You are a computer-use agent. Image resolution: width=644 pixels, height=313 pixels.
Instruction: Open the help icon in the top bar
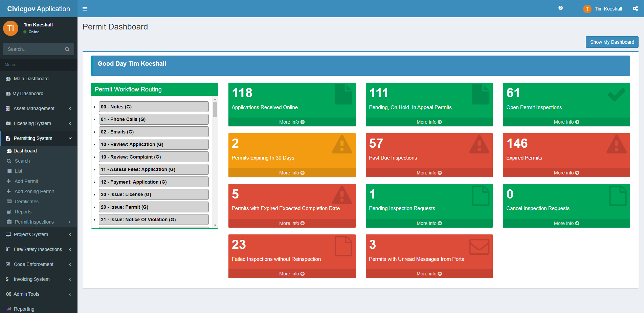tap(560, 8)
